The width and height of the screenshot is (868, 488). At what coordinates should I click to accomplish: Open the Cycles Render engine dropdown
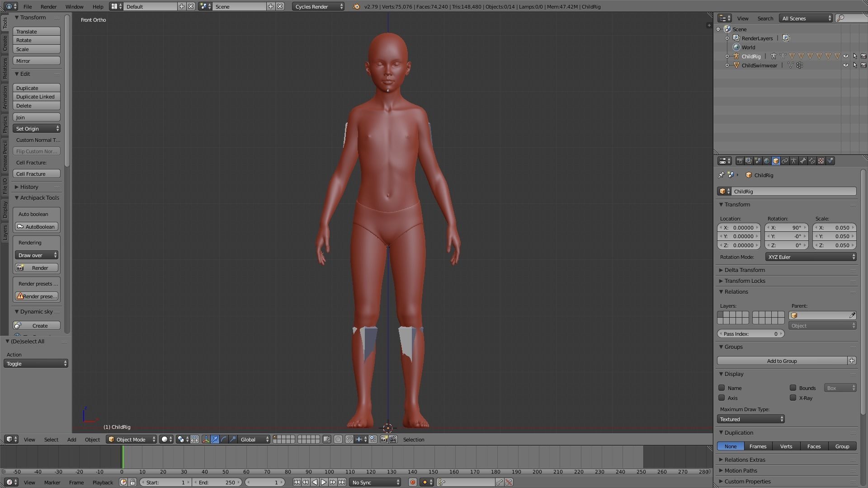(318, 6)
